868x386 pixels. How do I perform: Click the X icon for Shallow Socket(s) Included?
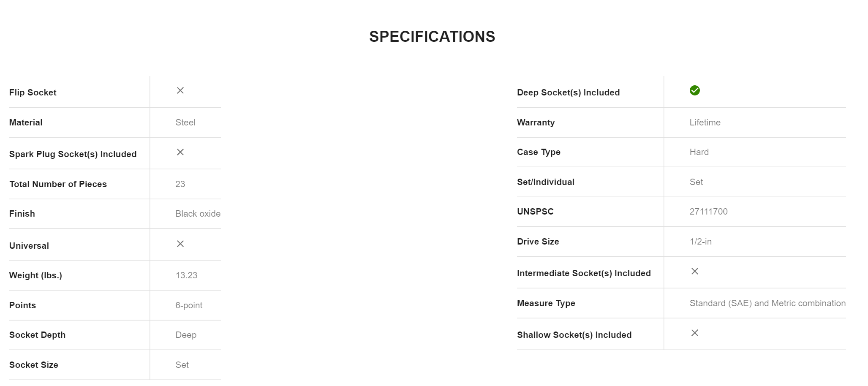click(x=694, y=333)
